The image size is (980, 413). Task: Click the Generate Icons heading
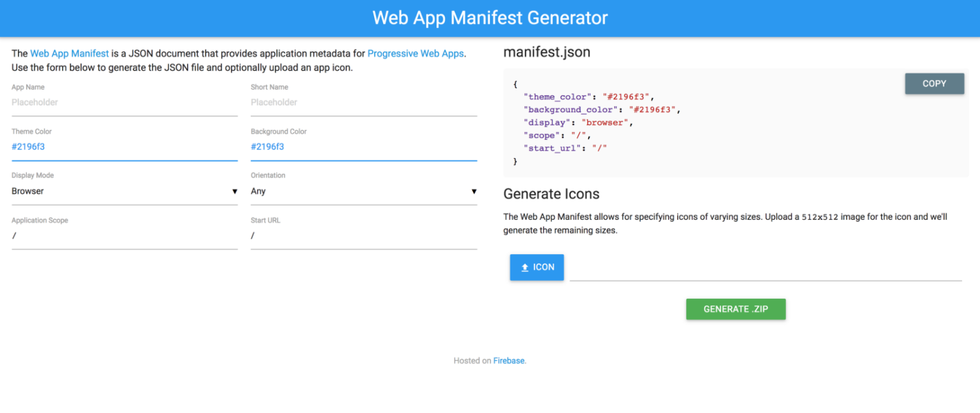551,194
